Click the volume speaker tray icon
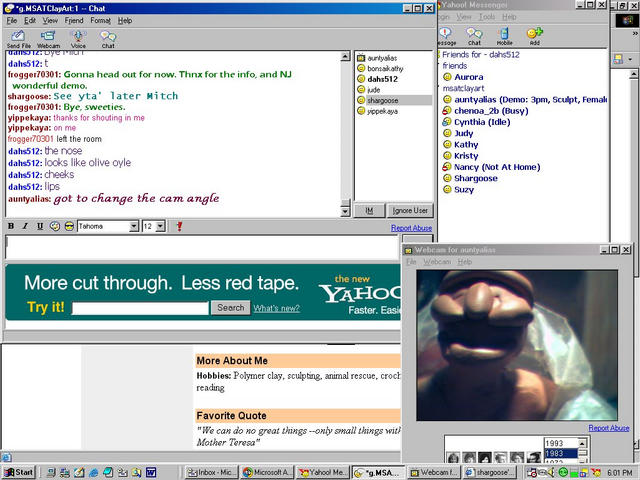 click(552, 473)
